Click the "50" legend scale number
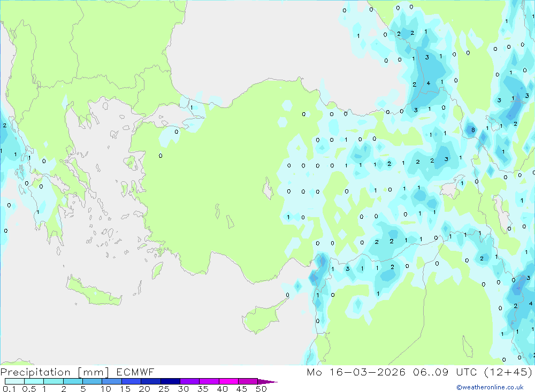This screenshot has width=535, height=392. click(x=261, y=389)
